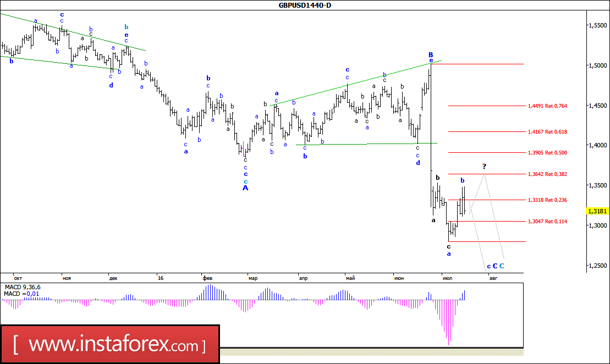The image size is (610, 364).
Task: Click the 1,5000 price axis value
Action: (597, 65)
